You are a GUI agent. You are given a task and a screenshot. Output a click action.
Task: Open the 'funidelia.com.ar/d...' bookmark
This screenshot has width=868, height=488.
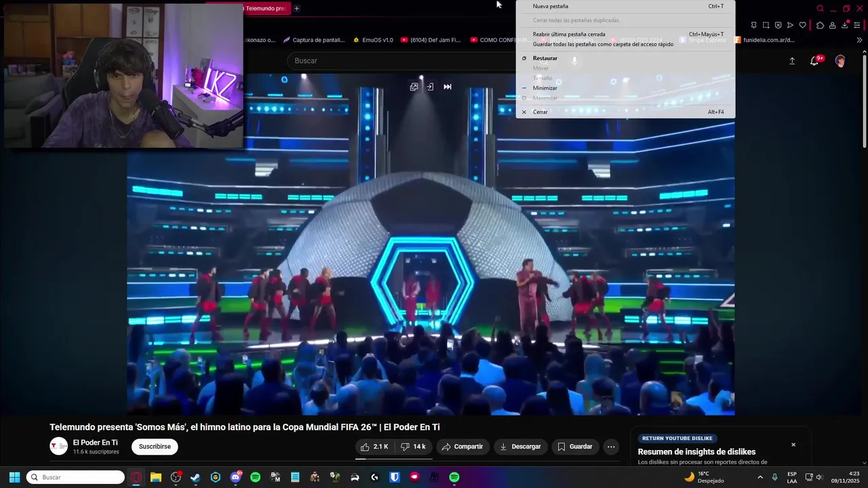point(764,40)
